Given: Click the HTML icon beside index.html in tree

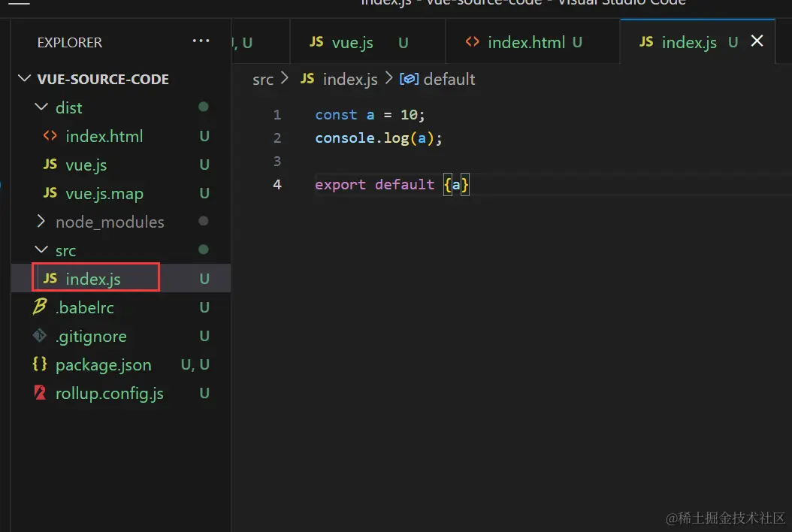Looking at the screenshot, I should [50, 136].
